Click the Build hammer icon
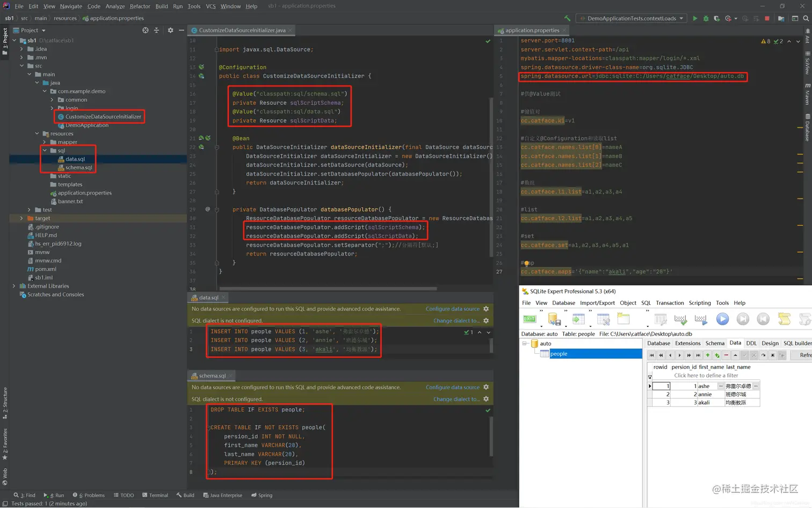812x508 pixels. [568, 18]
